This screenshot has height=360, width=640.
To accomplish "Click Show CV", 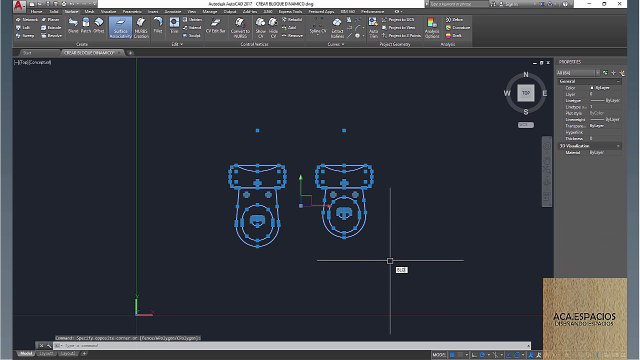I will tap(260, 28).
